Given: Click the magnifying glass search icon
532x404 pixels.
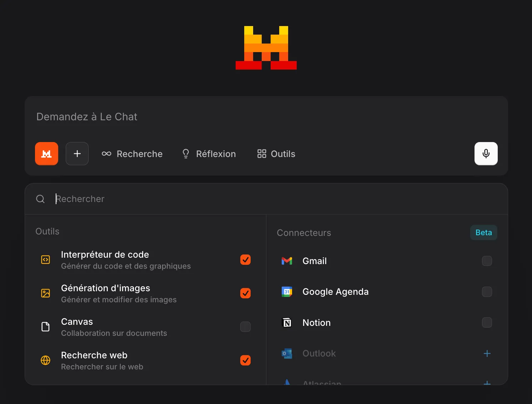Looking at the screenshot, I should point(40,199).
